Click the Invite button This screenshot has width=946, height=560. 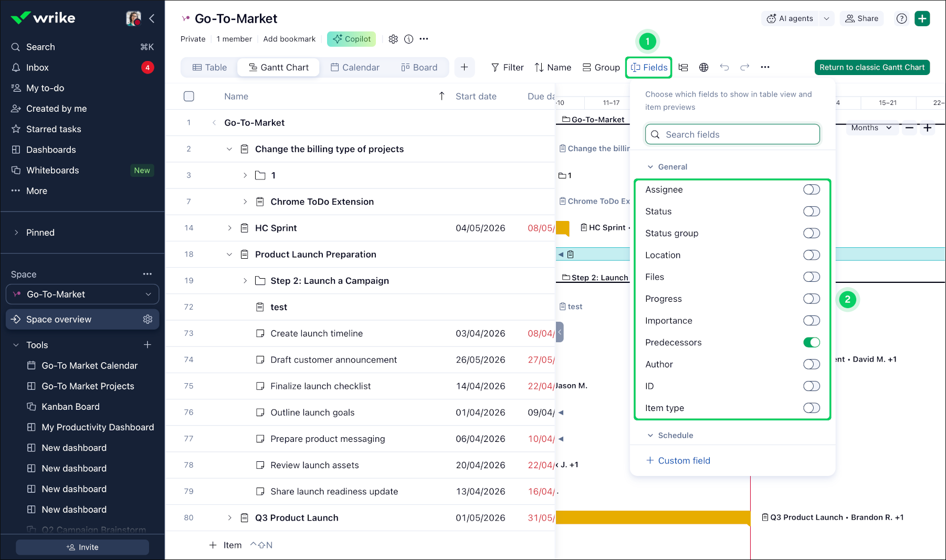tap(82, 547)
